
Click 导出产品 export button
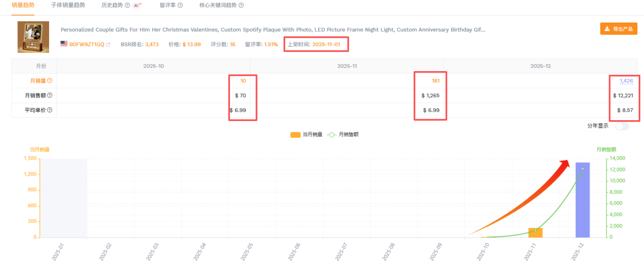pyautogui.click(x=619, y=28)
